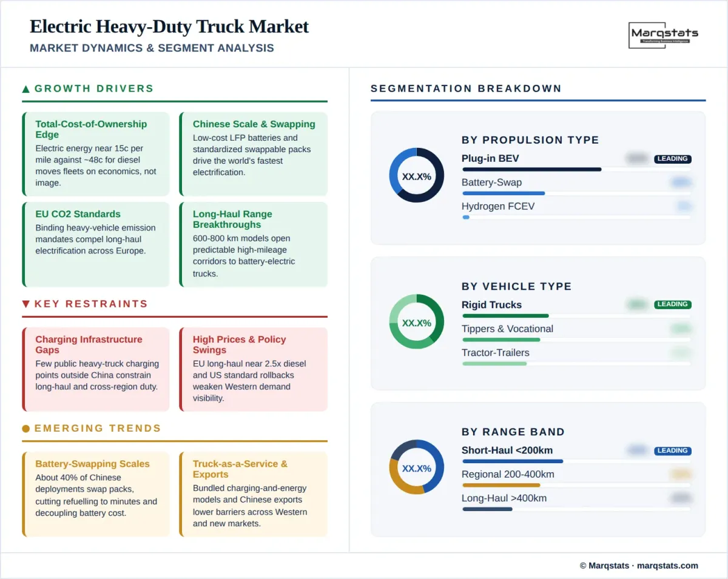The width and height of the screenshot is (728, 579).
Task: Select the Range Band donut chart
Action: 417,467
